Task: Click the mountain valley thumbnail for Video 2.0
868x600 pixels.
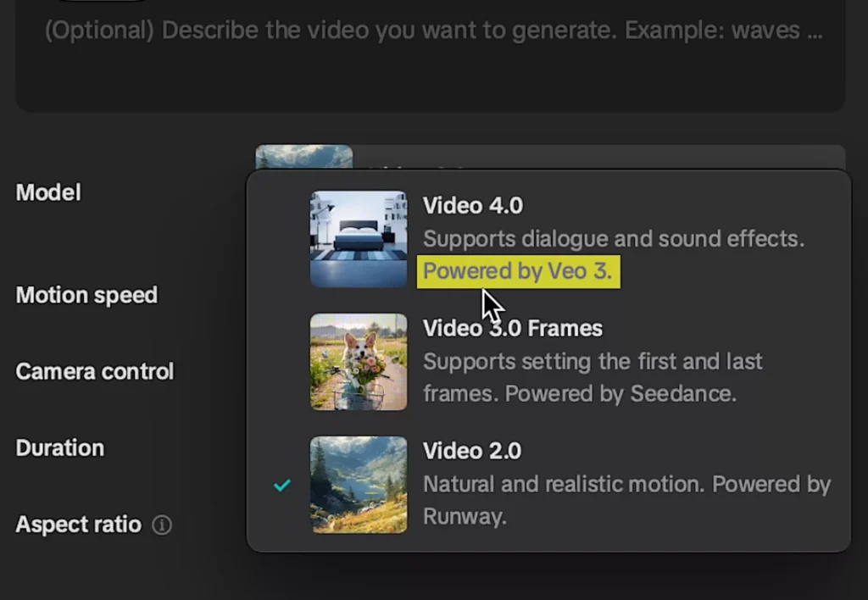Action: pos(359,485)
